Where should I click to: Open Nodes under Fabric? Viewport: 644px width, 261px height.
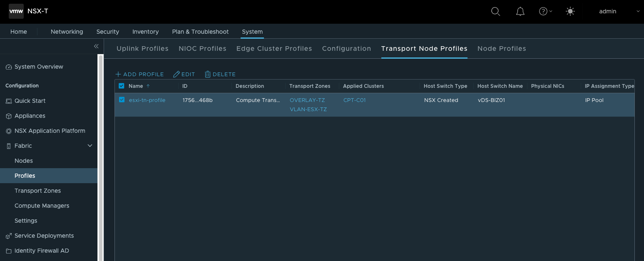24,161
